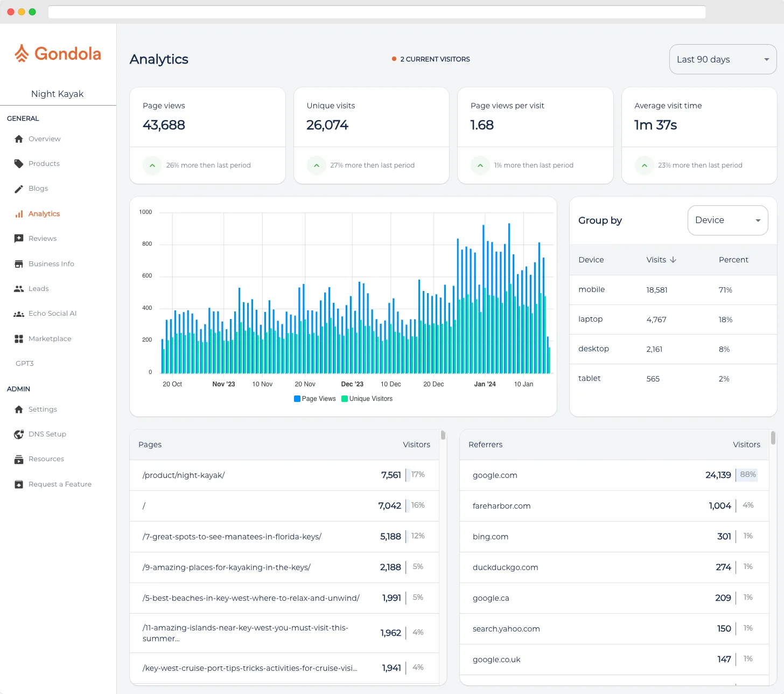
Task: Click the Blogs pencil icon
Action: [x=19, y=188]
